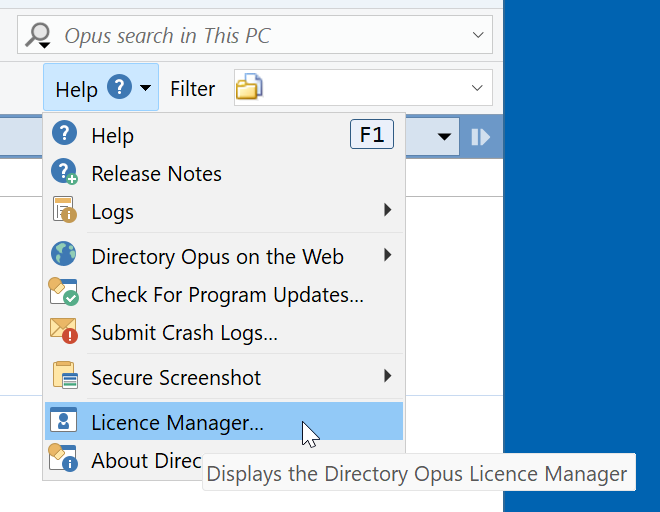Expand Logs submenu arrow

tap(388, 210)
